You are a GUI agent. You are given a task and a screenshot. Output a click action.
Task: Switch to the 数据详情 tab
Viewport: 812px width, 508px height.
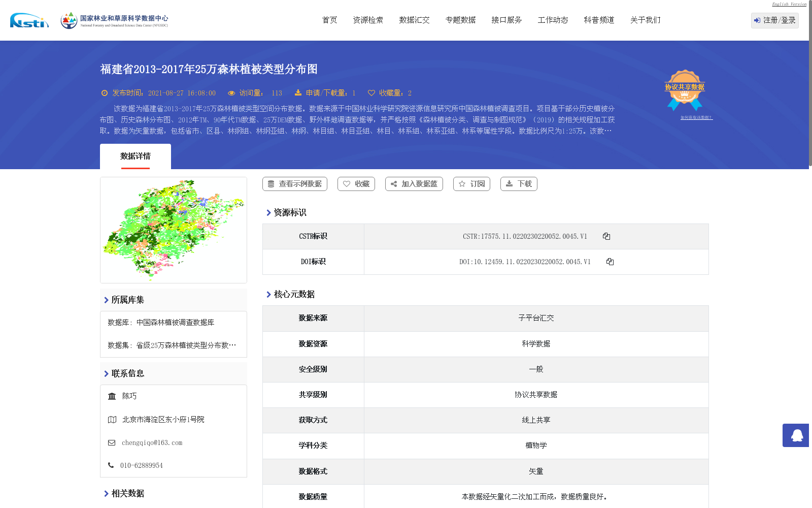coord(136,156)
